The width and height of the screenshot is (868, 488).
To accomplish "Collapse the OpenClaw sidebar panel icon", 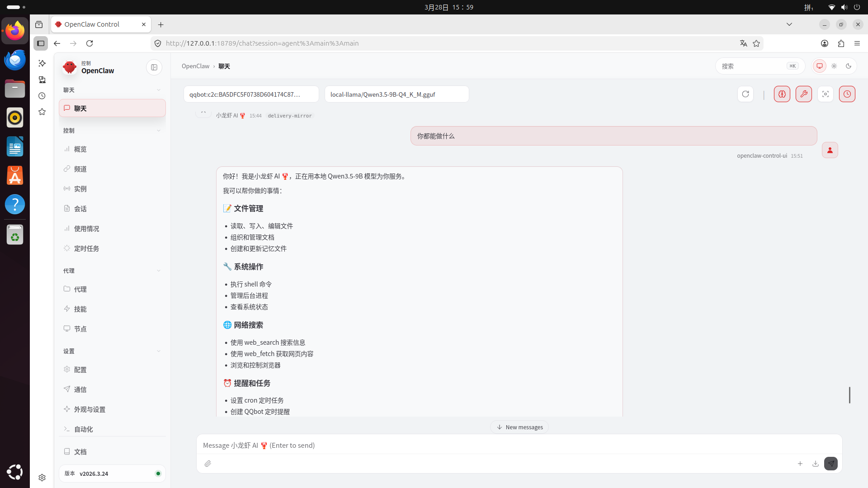I will pos(154,67).
